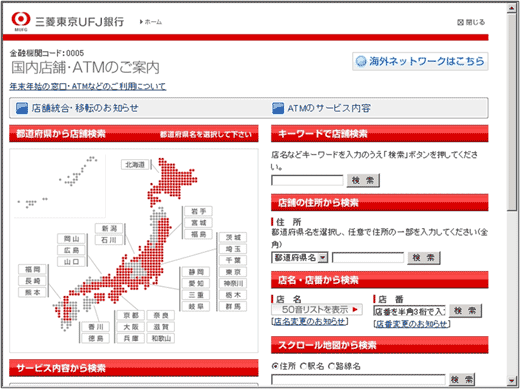Select 群馬 prefecture label
This screenshot has height=389, width=520.
pos(233,306)
